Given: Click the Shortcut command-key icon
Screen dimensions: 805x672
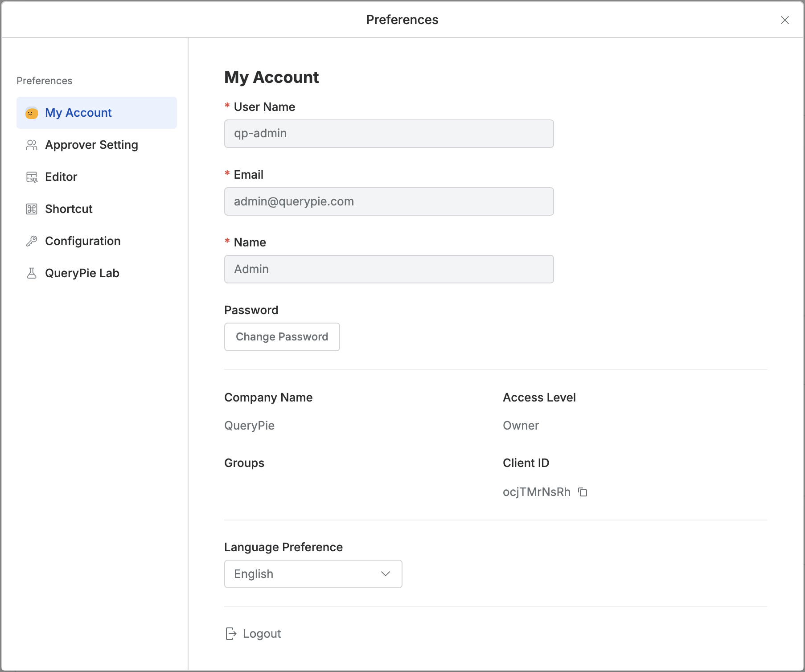Looking at the screenshot, I should point(32,209).
